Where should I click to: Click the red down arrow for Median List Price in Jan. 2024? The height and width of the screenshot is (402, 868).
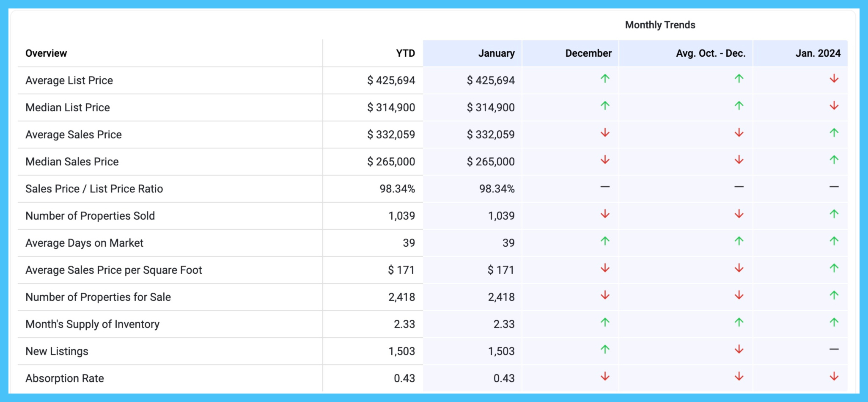[834, 106]
